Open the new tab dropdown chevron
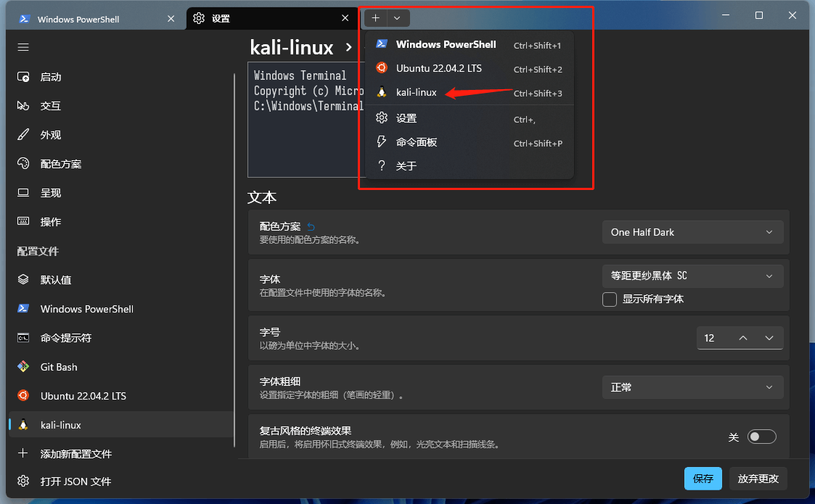This screenshot has height=504, width=815. (x=396, y=17)
